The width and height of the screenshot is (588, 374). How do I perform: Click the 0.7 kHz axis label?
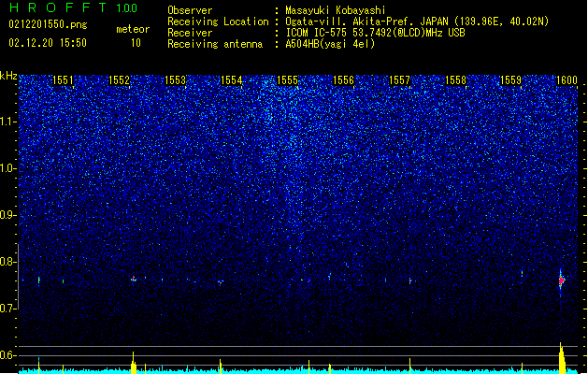[8, 309]
